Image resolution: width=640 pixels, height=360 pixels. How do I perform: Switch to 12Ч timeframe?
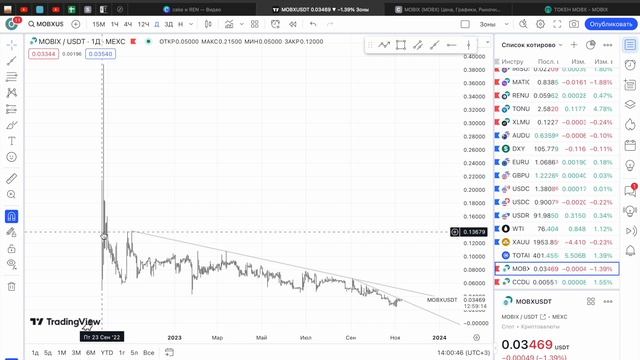click(x=143, y=24)
